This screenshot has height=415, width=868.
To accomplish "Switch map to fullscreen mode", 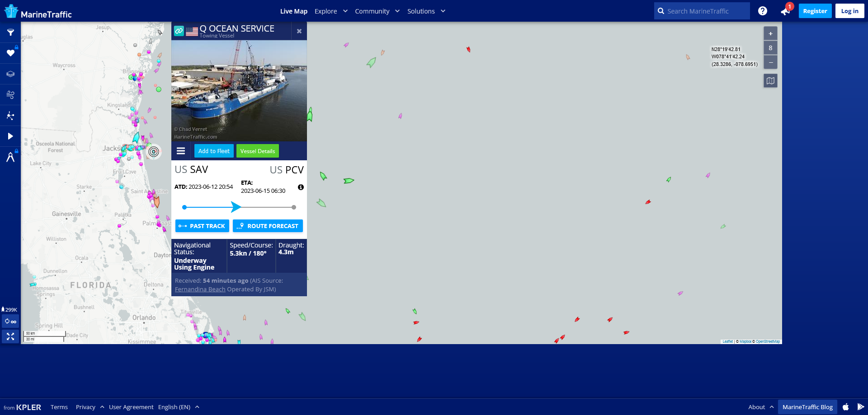I will (10, 336).
